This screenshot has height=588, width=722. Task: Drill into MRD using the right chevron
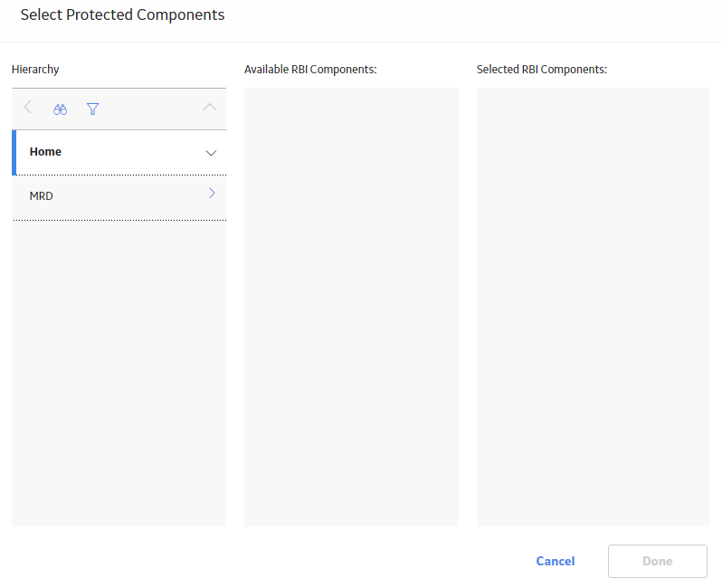(212, 194)
